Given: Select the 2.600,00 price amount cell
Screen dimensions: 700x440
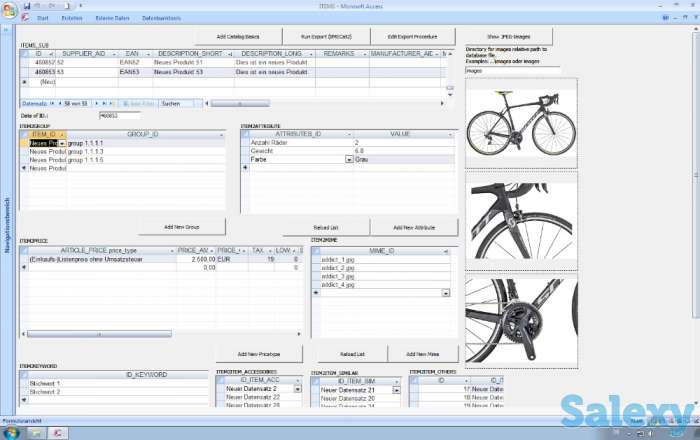Looking at the screenshot, I should click(196, 259).
